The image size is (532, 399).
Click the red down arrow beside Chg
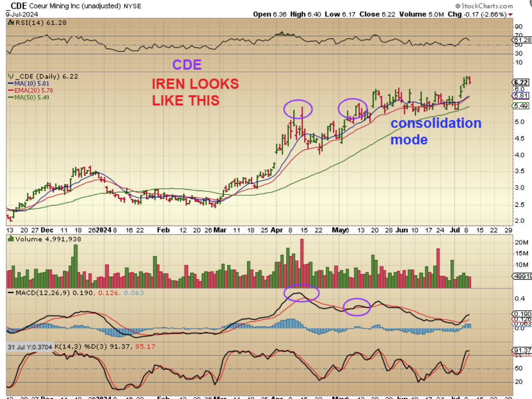coord(510,14)
